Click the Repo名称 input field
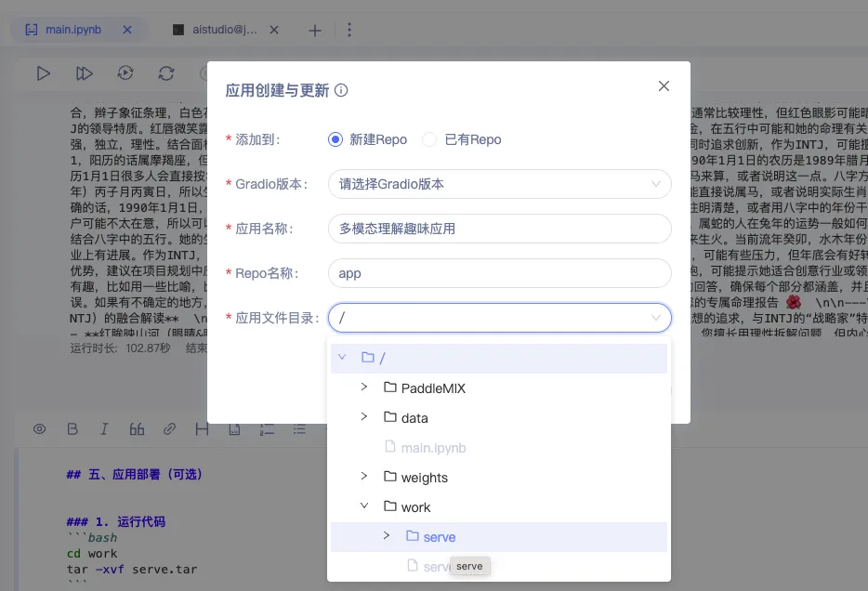The height and width of the screenshot is (591, 868). 499,273
